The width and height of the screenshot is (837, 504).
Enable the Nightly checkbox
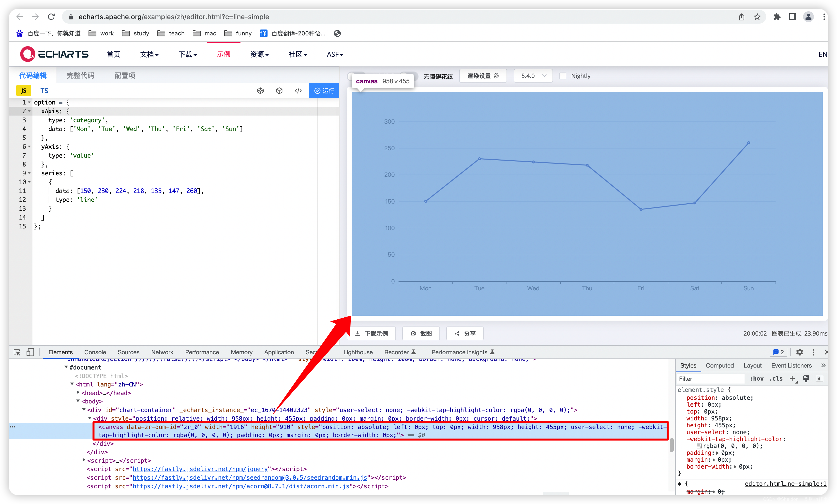(x=563, y=76)
